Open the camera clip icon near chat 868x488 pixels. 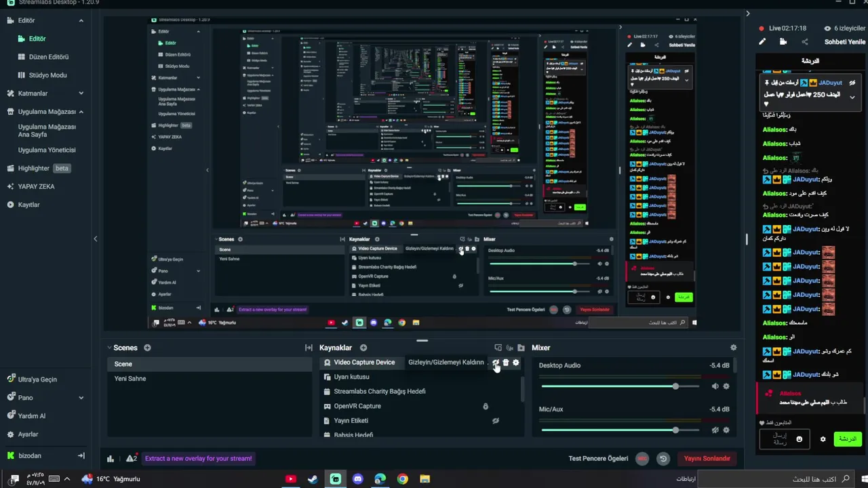(783, 42)
